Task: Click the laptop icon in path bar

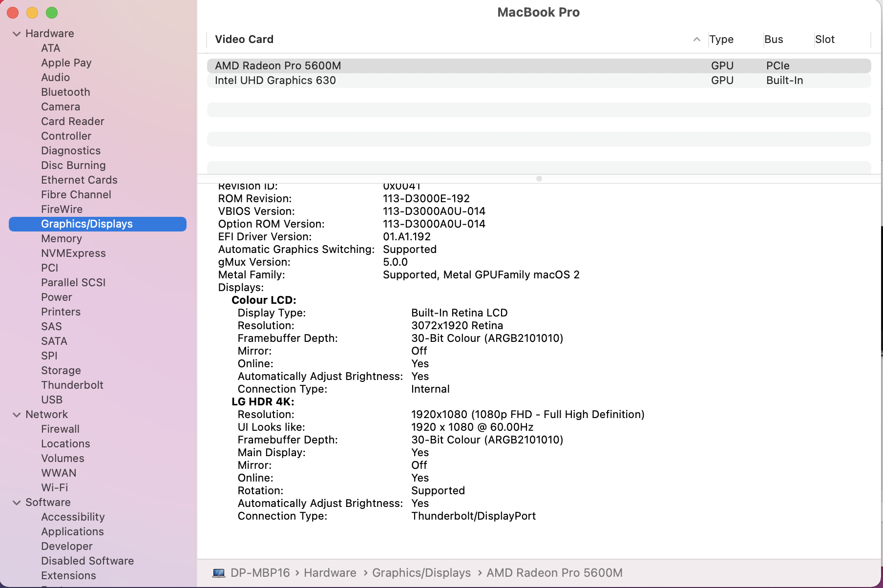Action: pyautogui.click(x=219, y=573)
